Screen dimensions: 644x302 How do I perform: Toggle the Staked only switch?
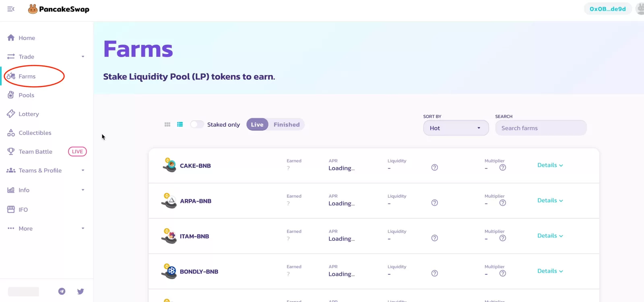pyautogui.click(x=197, y=124)
